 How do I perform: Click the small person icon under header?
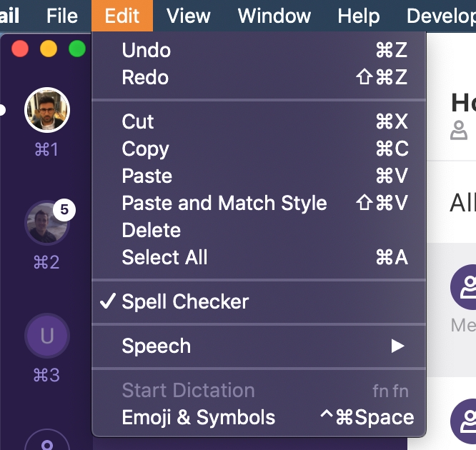pos(459,131)
